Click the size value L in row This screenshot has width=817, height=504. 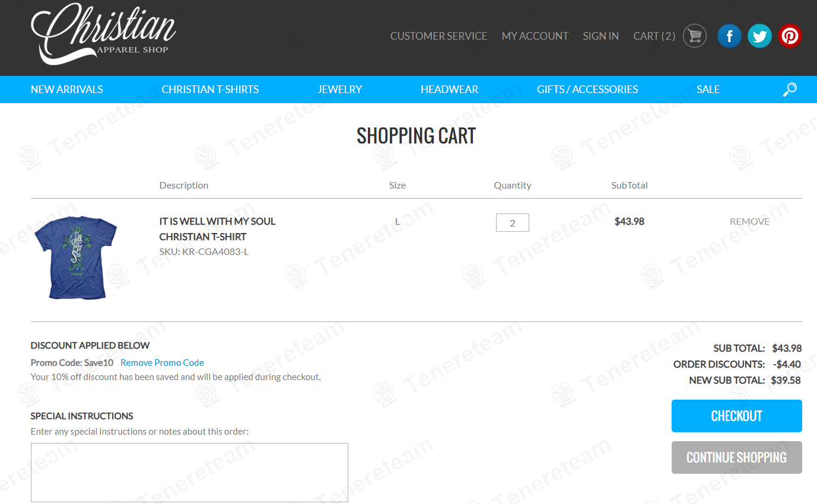[398, 222]
